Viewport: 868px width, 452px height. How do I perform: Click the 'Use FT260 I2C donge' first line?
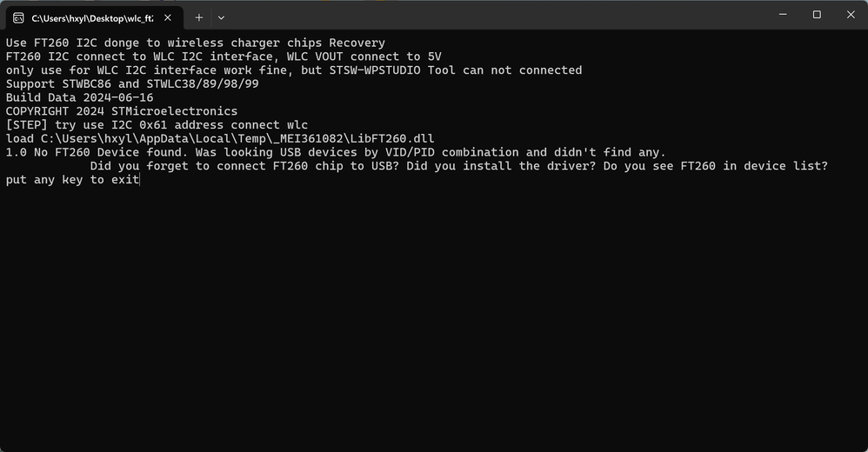click(196, 43)
